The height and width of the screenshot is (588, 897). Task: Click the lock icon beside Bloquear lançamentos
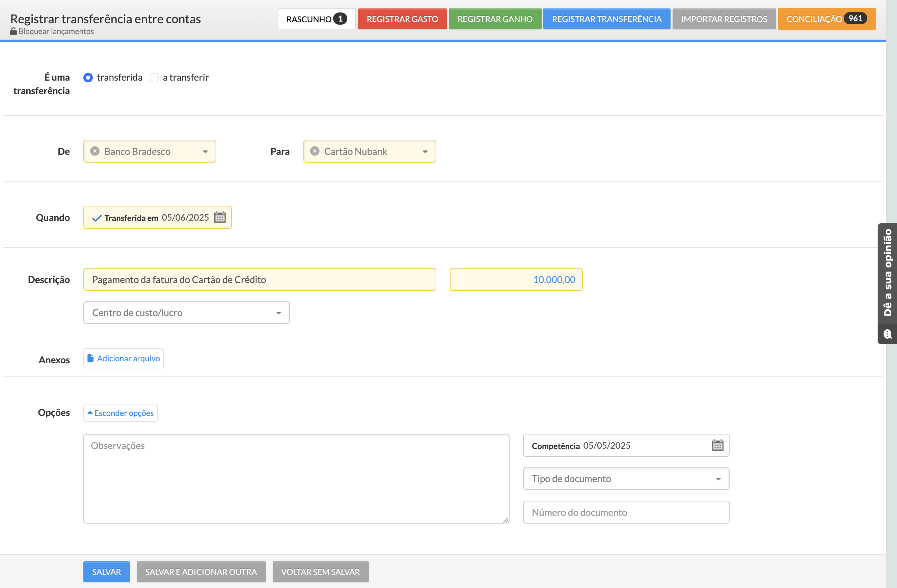[13, 31]
